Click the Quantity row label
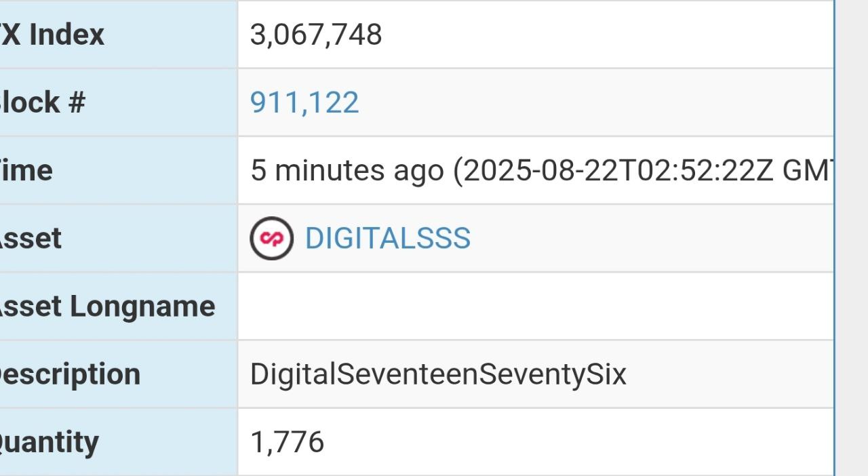Viewport: 868px width, 476px height. [x=49, y=442]
